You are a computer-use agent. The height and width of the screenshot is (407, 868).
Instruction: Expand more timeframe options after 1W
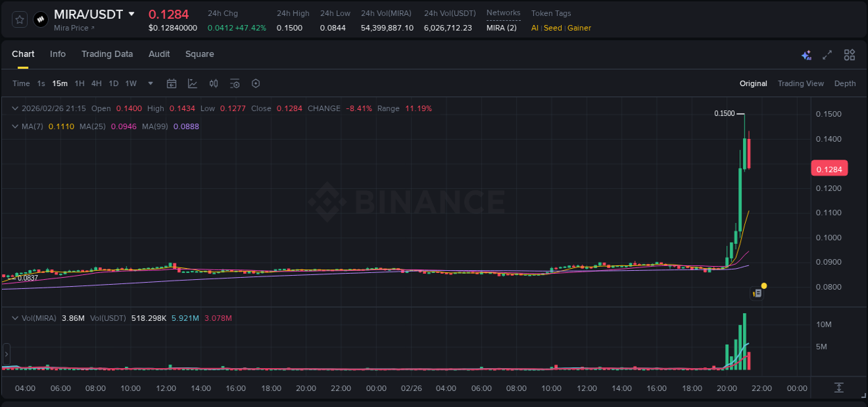149,83
